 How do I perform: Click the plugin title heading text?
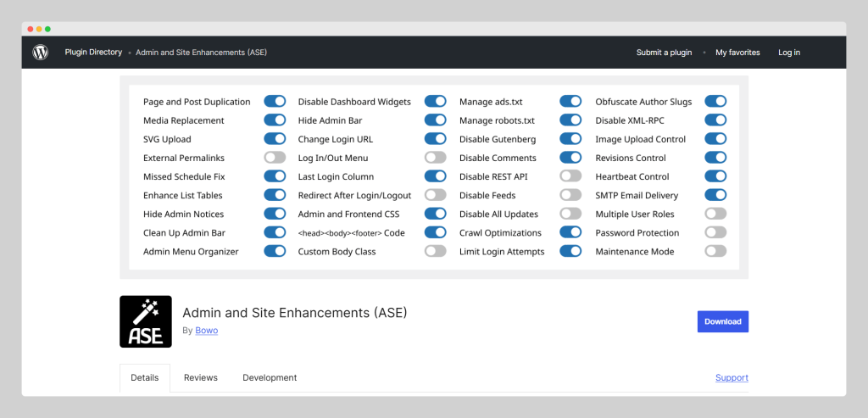coord(294,313)
